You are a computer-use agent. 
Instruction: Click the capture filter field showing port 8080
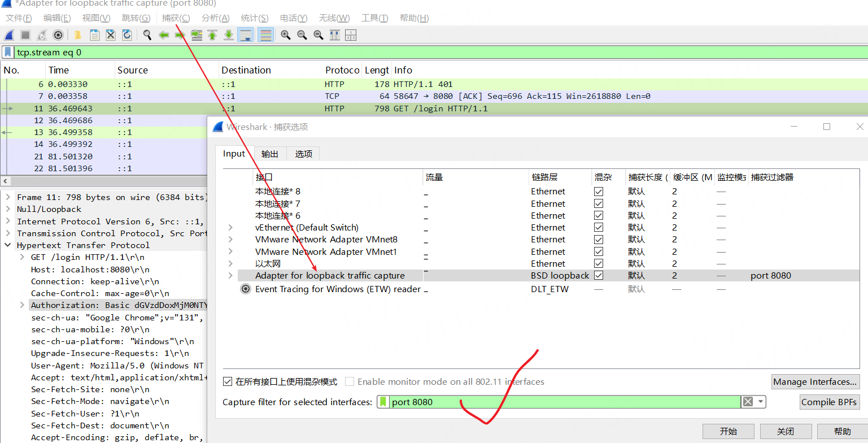(x=565, y=402)
